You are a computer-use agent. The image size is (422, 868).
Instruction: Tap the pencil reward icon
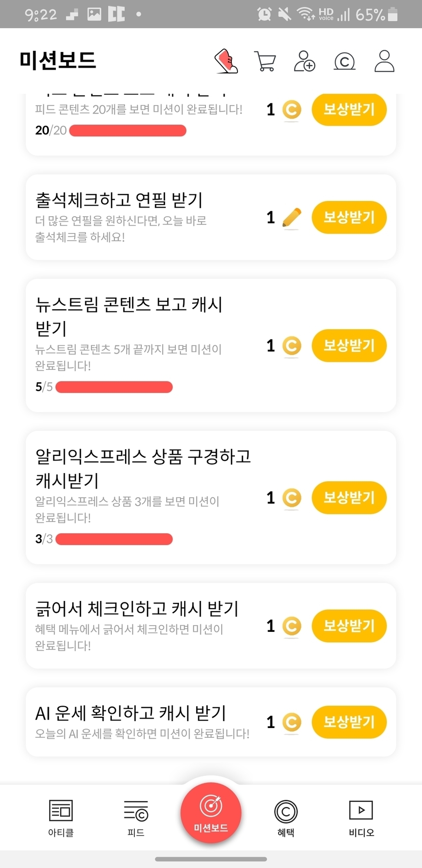click(x=291, y=218)
